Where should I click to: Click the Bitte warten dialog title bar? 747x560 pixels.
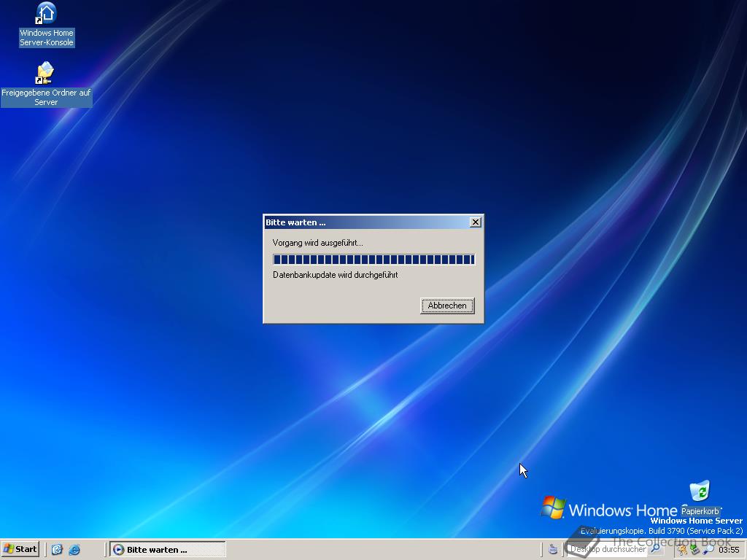coord(366,222)
